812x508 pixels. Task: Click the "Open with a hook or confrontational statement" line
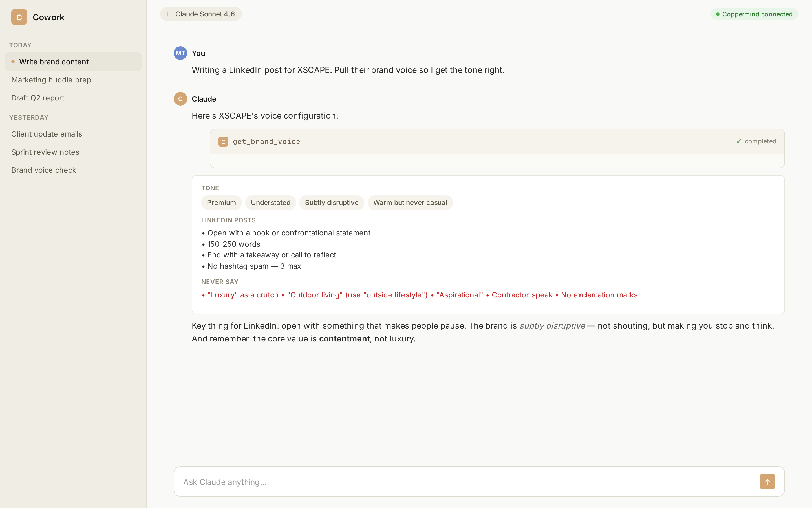[286, 233]
